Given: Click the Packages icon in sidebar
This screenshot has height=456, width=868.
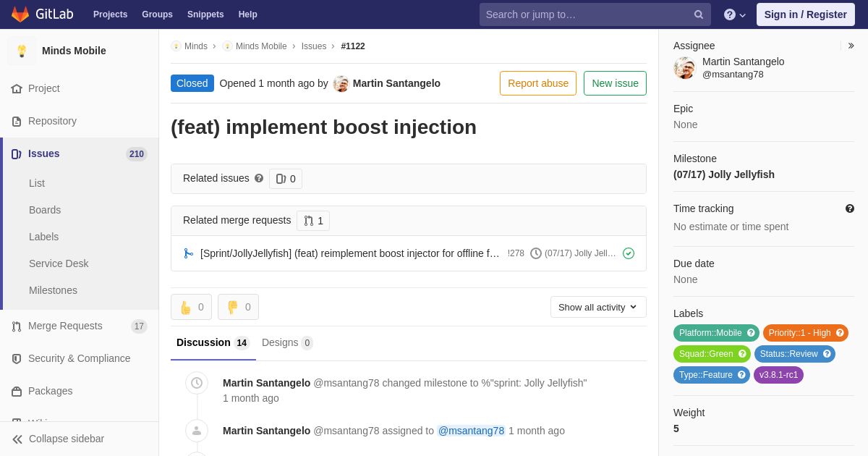Looking at the screenshot, I should (17, 391).
